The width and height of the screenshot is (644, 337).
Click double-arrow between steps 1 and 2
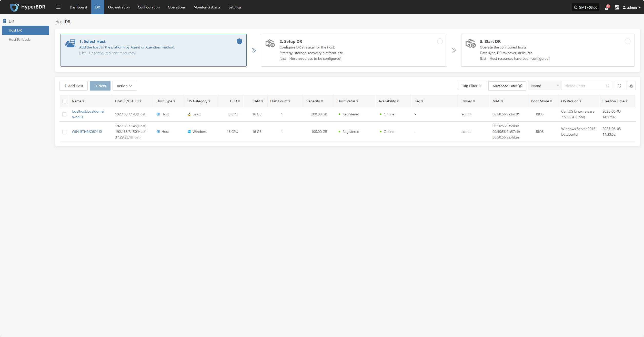[254, 50]
